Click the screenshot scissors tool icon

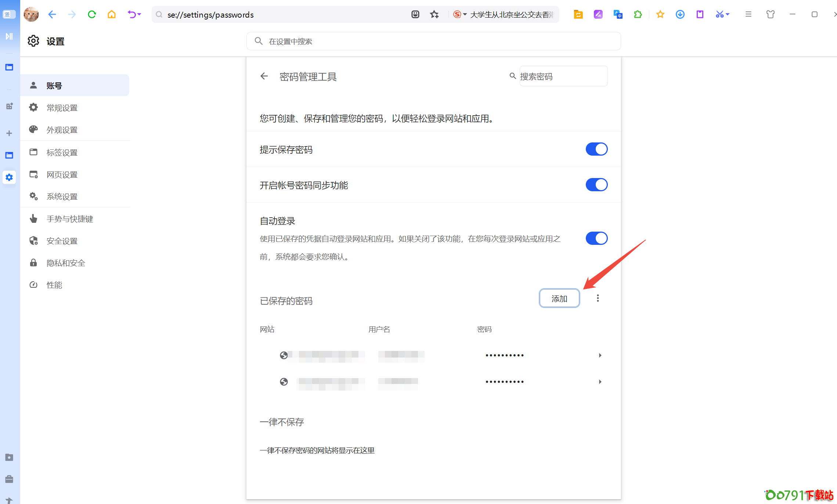(x=719, y=14)
